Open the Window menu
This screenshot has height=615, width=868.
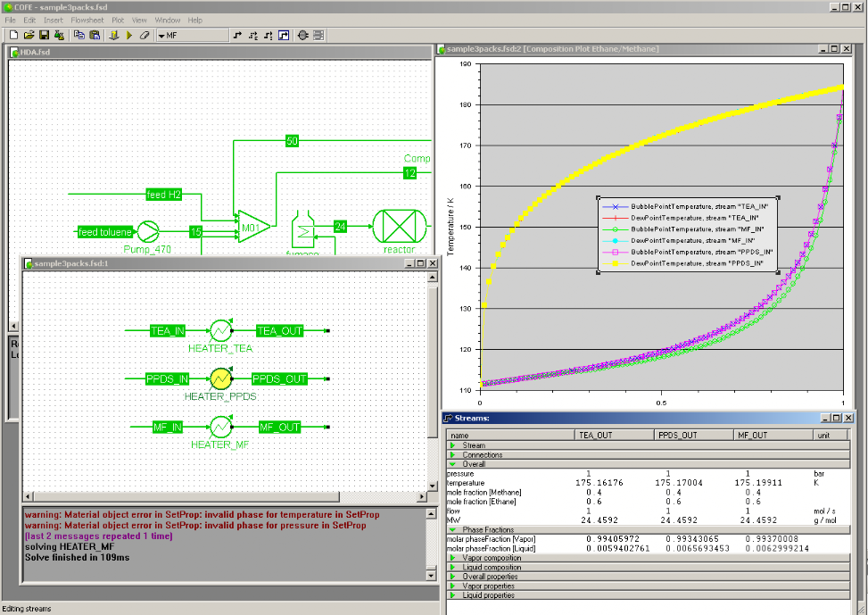(x=167, y=20)
